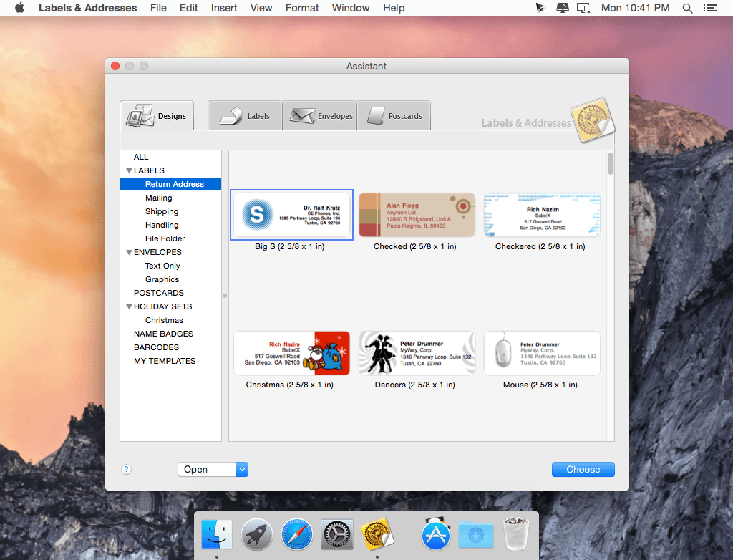Screen dimensions: 733x560
Task: Select the Checkered label design
Action: pyautogui.click(x=543, y=215)
